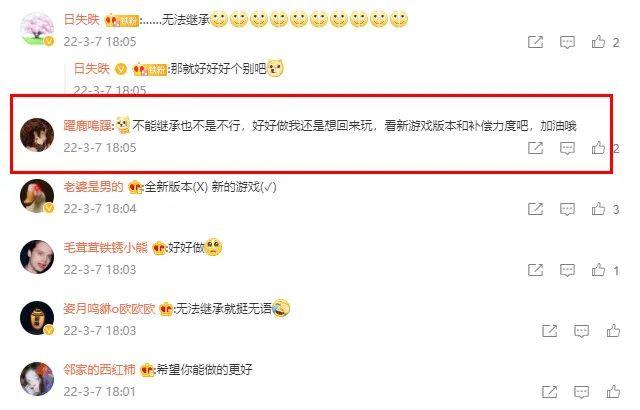Viewport: 640px width, 410px height.
Task: Open 老婆是男的 user profile link
Action: 93,187
